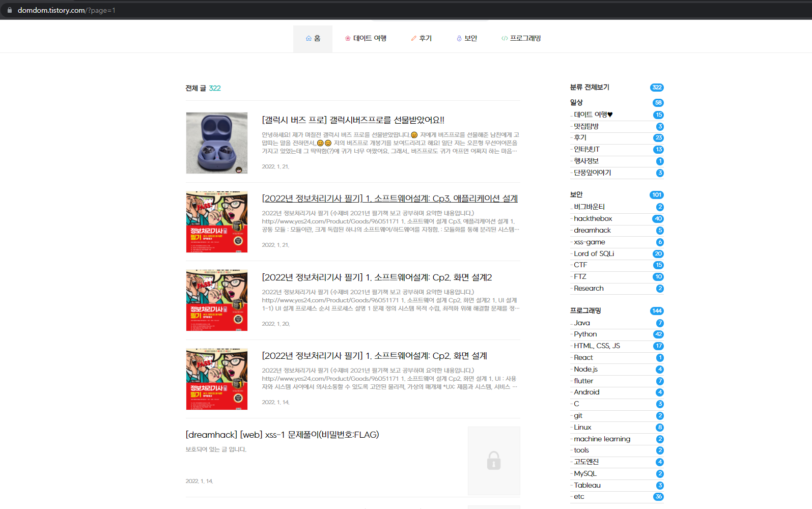Open the machine learning subcategory
This screenshot has height=509, width=812.
(602, 439)
